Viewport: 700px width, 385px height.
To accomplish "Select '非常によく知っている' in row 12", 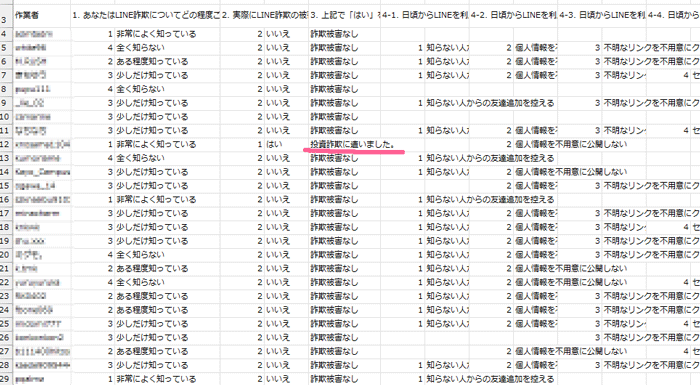I will pyautogui.click(x=156, y=144).
